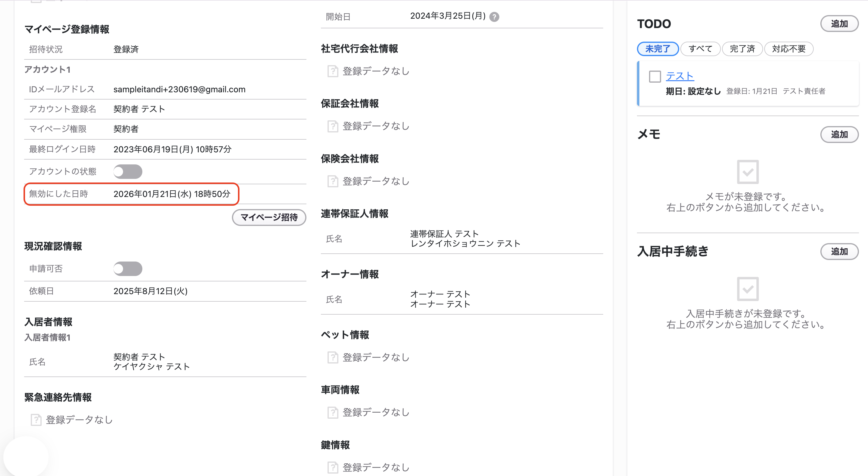
Task: Click the 開始日 value 2024年3月25日(月)
Action: click(448, 16)
